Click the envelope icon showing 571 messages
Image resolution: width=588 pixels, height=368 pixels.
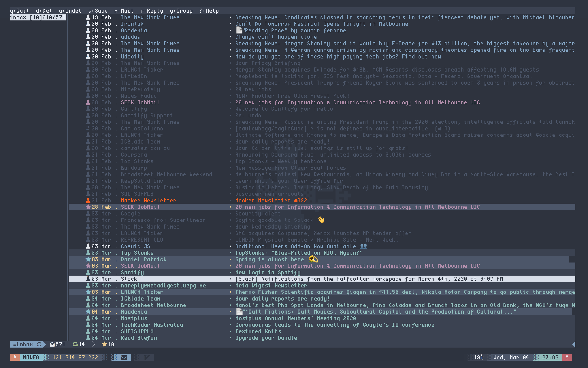[52, 344]
